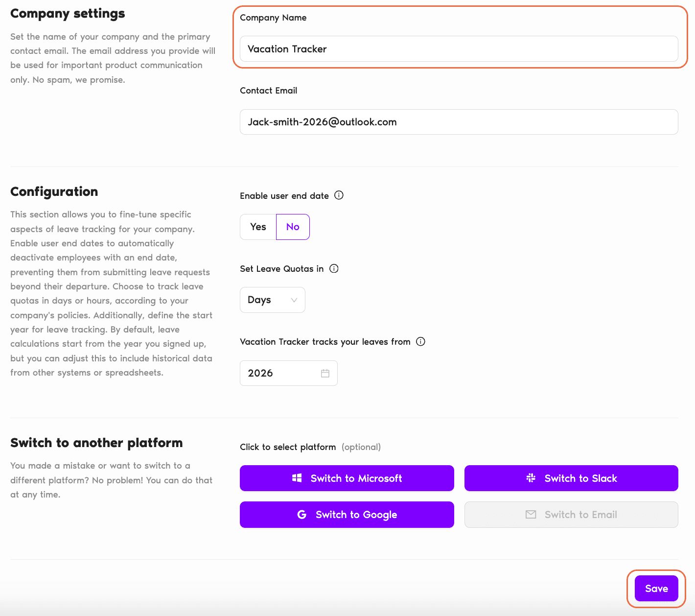Click info icon next to Set Leave Quotas in
The width and height of the screenshot is (695, 616).
click(x=334, y=268)
